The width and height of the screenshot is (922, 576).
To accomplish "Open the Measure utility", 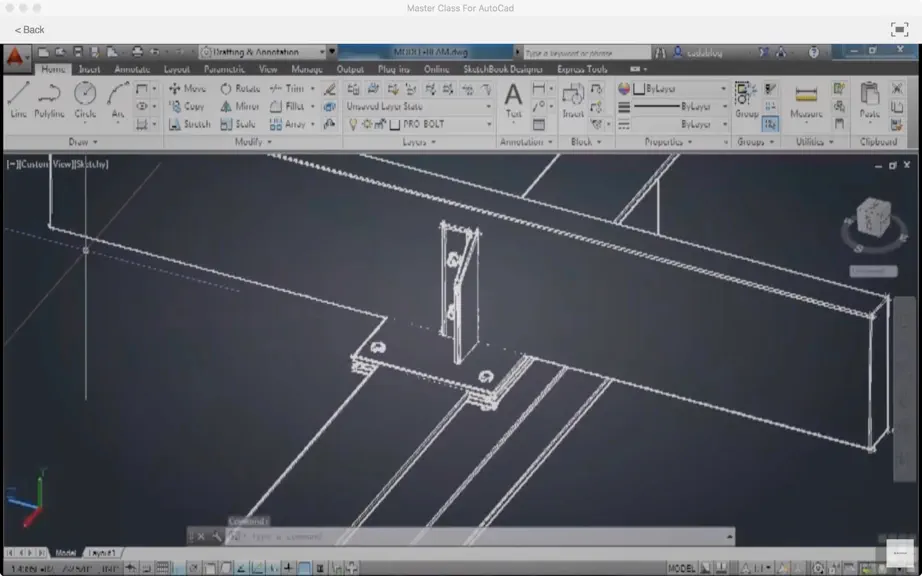I will pyautogui.click(x=806, y=101).
